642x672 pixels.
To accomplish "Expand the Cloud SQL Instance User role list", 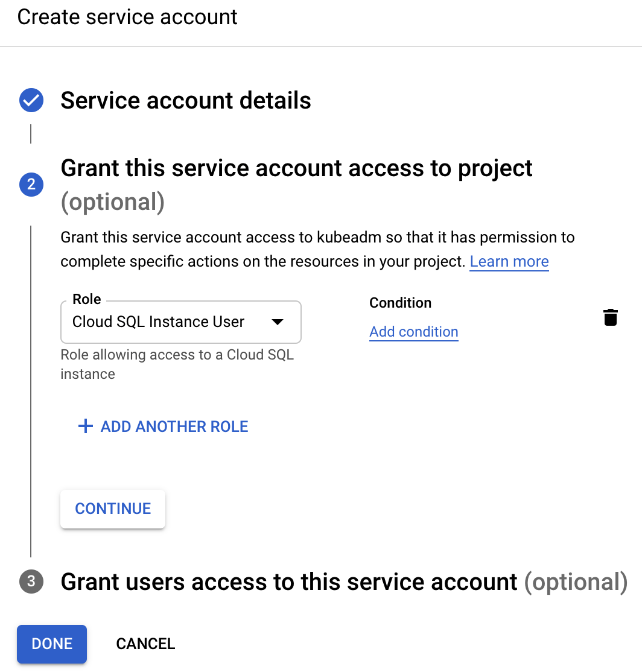I will click(x=181, y=322).
